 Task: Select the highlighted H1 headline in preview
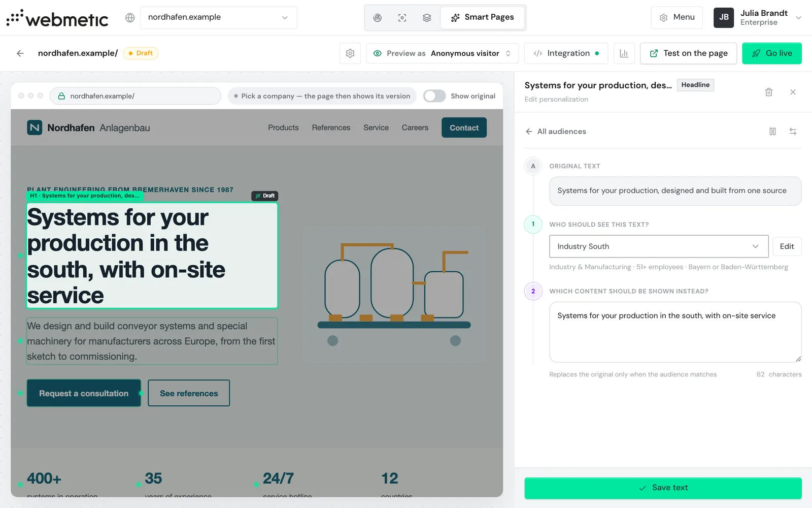(152, 256)
